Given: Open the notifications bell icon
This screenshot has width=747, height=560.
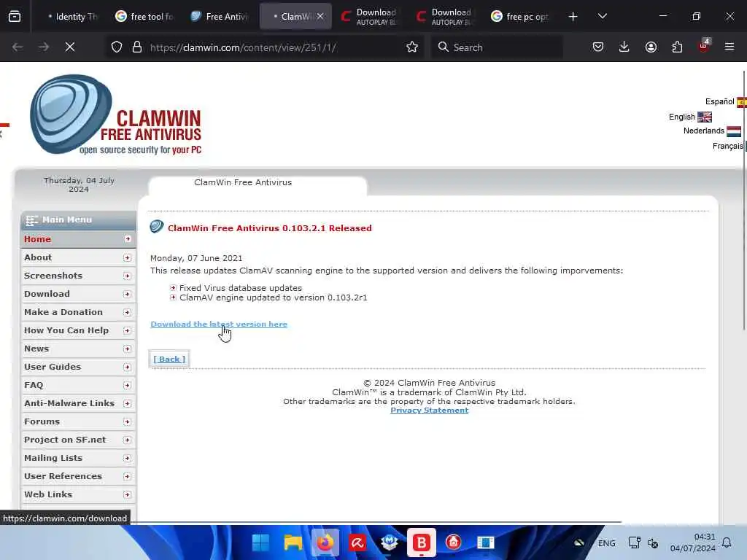Looking at the screenshot, I should pos(727,542).
